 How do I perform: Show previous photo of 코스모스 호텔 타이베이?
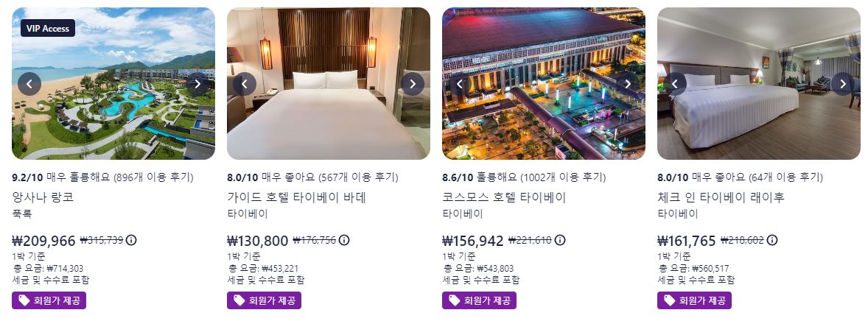(460, 84)
